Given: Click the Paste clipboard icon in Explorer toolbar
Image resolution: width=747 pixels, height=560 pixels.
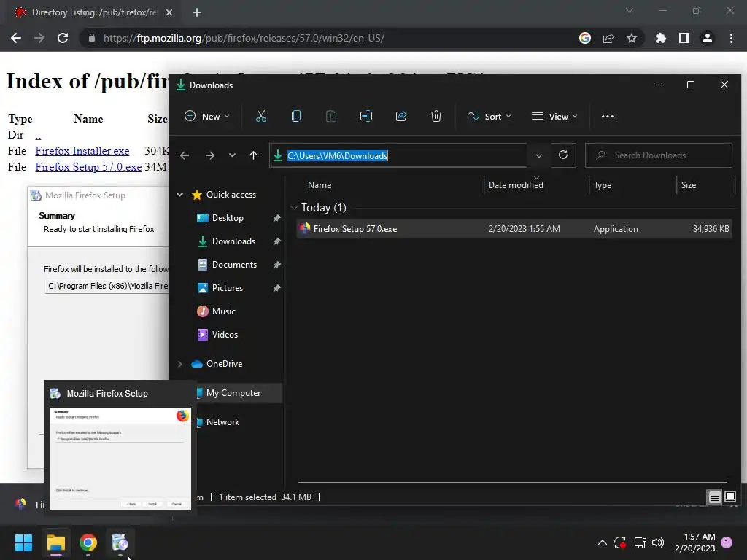Looking at the screenshot, I should tap(330, 116).
